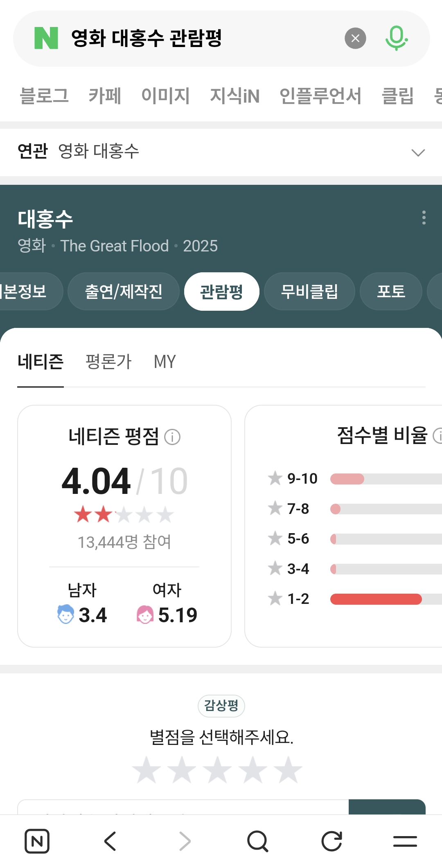Select the 출연/제작진 pill tab

point(124,292)
